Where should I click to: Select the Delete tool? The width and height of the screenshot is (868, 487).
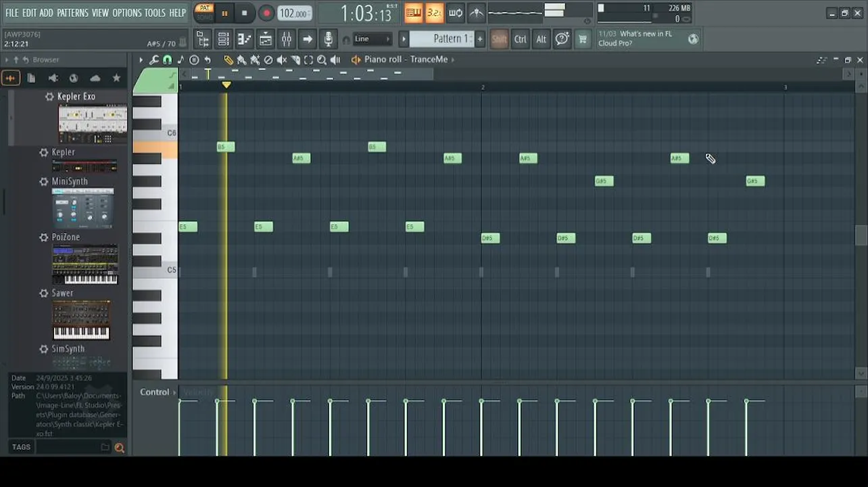pos(268,60)
